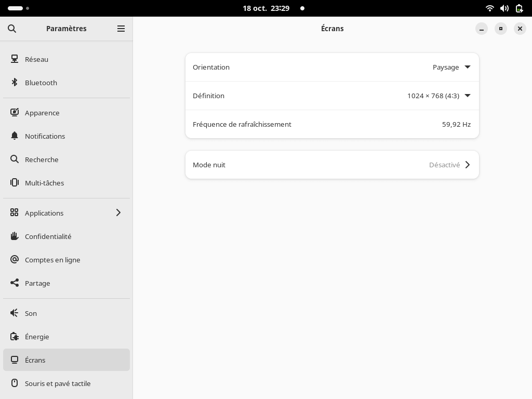The height and width of the screenshot is (399, 532).
Task: Click the 59,92 Hz refresh rate value
Action: 456,125
